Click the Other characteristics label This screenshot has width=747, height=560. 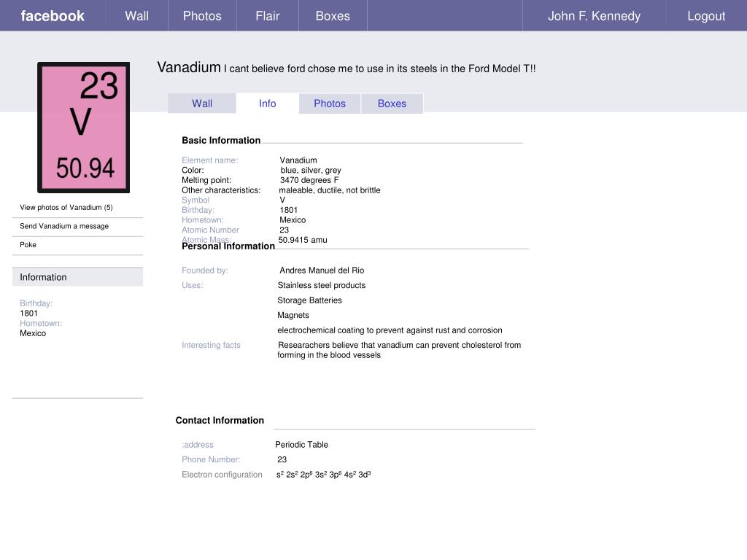coord(221,190)
